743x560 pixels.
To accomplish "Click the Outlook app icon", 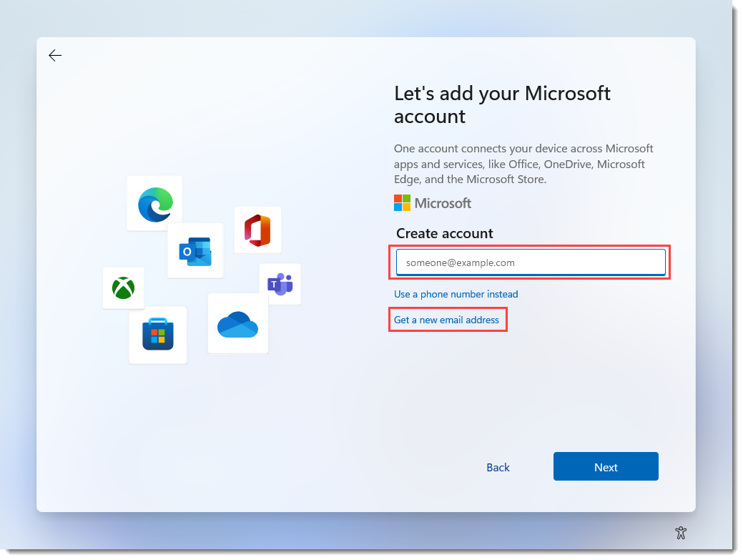I will [195, 250].
